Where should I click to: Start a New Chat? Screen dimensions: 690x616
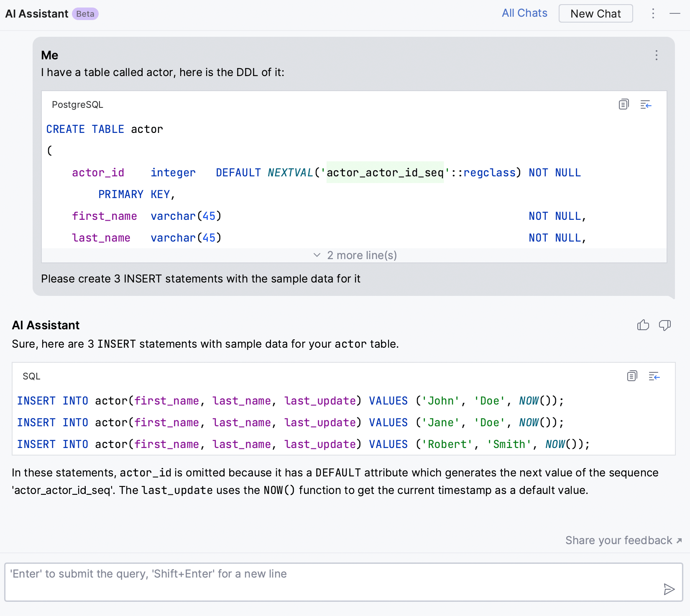(x=595, y=14)
